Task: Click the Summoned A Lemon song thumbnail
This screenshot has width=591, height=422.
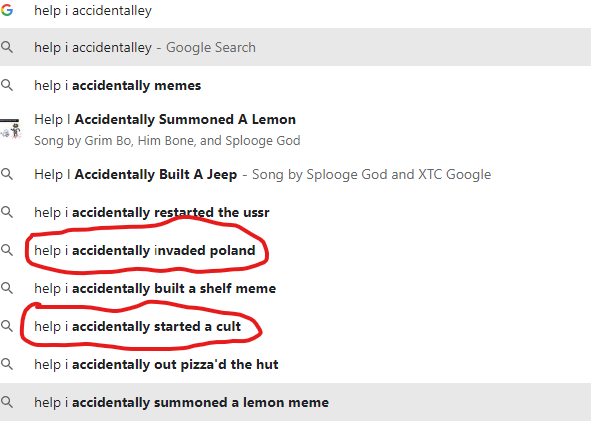Action: point(10,129)
